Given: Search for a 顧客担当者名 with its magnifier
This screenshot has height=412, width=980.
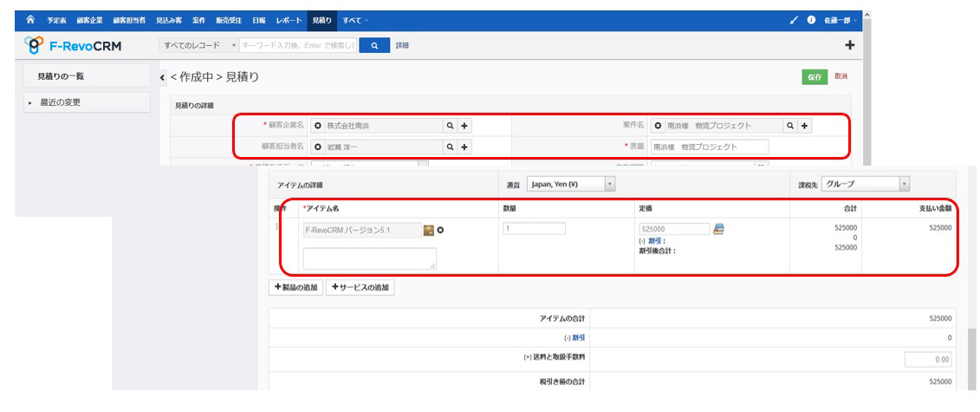Looking at the screenshot, I should point(450,147).
